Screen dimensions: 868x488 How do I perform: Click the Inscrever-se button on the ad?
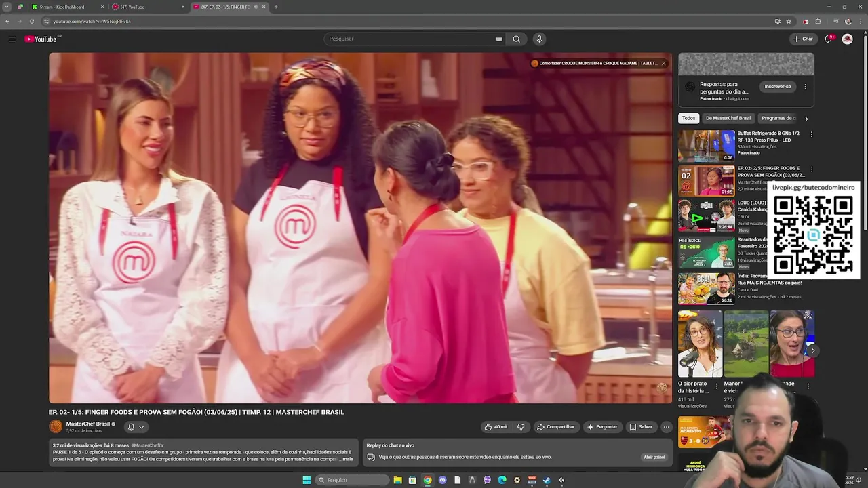click(x=778, y=87)
